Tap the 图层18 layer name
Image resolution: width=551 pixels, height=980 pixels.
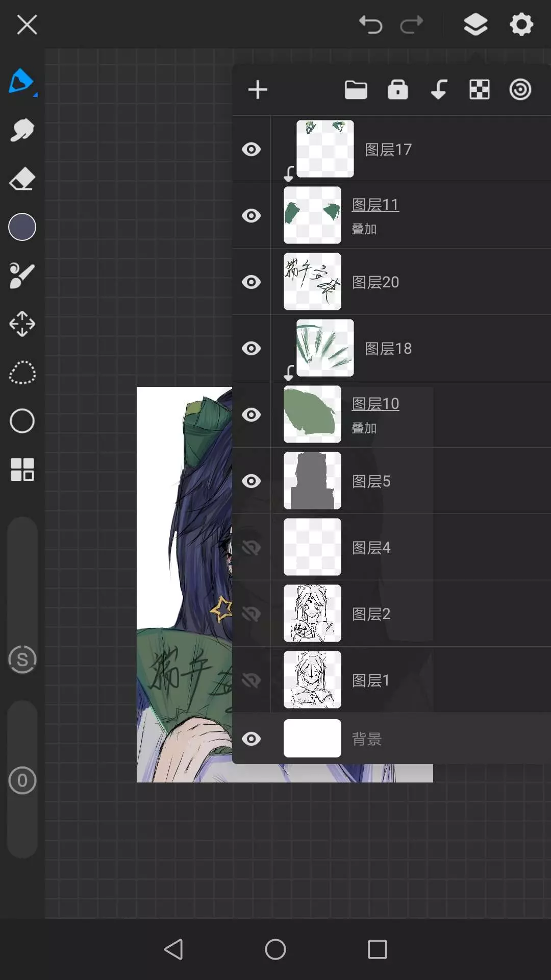(x=388, y=349)
